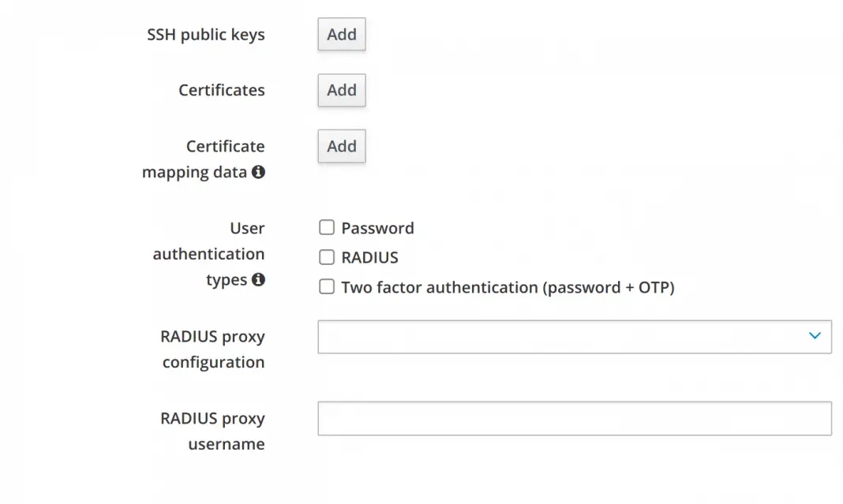Toggle Password by clicking its label text
Screen dimensions: 843x504
tap(377, 228)
